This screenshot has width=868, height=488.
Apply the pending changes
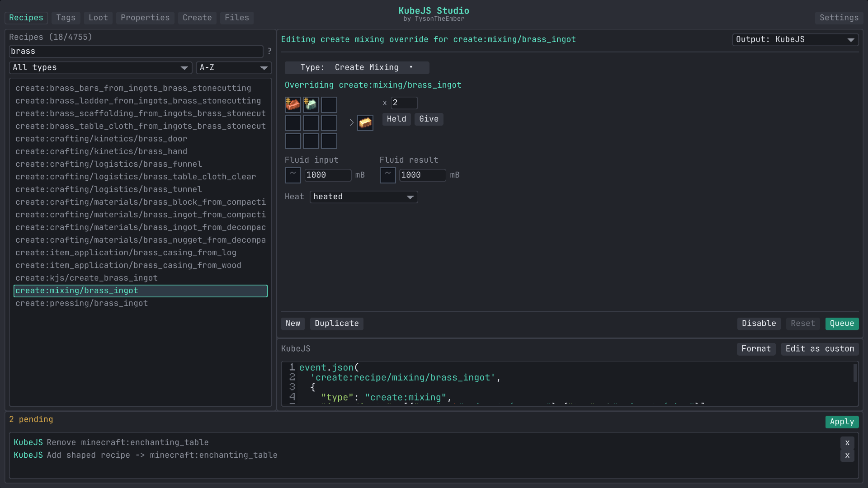coord(842,422)
